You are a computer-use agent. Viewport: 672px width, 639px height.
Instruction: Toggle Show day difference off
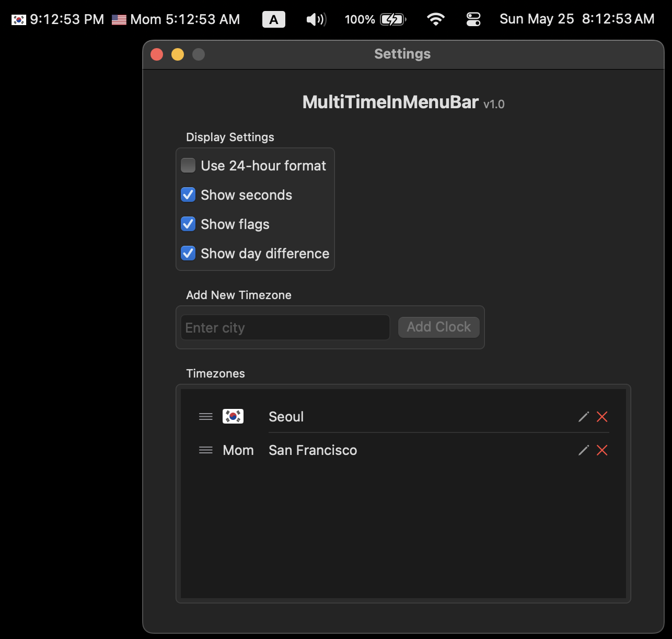pyautogui.click(x=188, y=253)
